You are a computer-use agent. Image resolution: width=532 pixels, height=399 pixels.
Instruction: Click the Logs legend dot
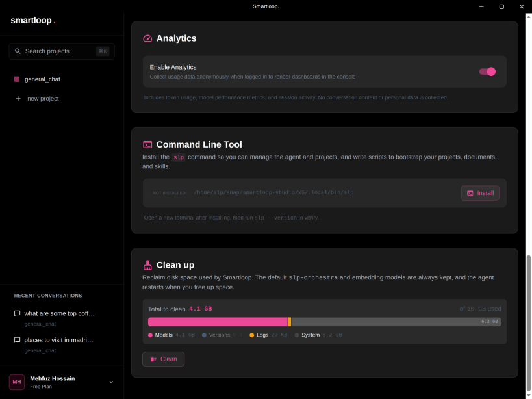tap(252, 335)
